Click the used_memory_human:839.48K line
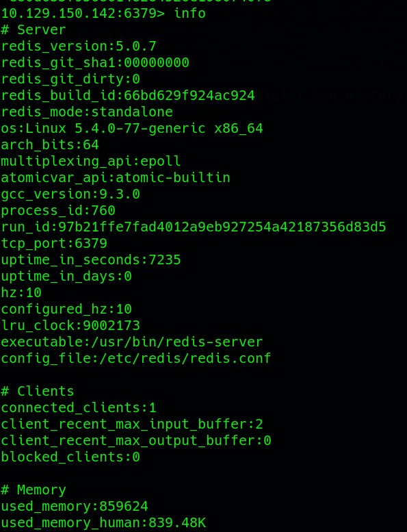This screenshot has width=407, height=532. (103, 523)
